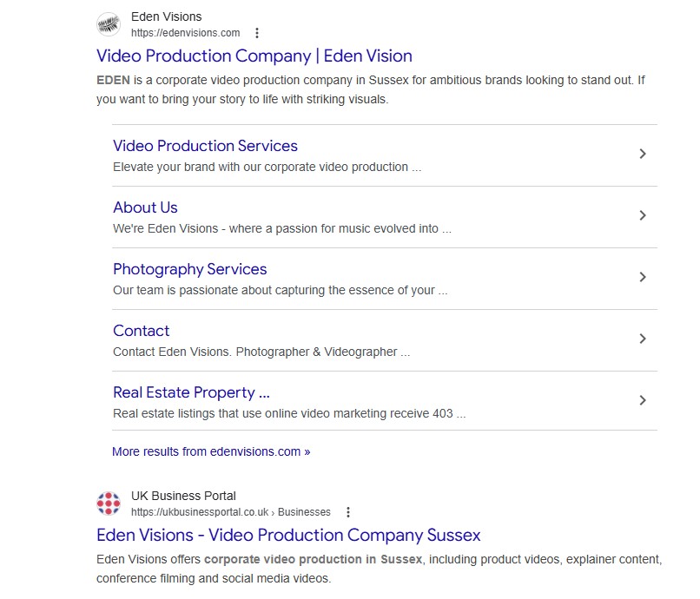
Task: Click chevron arrow for Photography Services
Action: 643,277
